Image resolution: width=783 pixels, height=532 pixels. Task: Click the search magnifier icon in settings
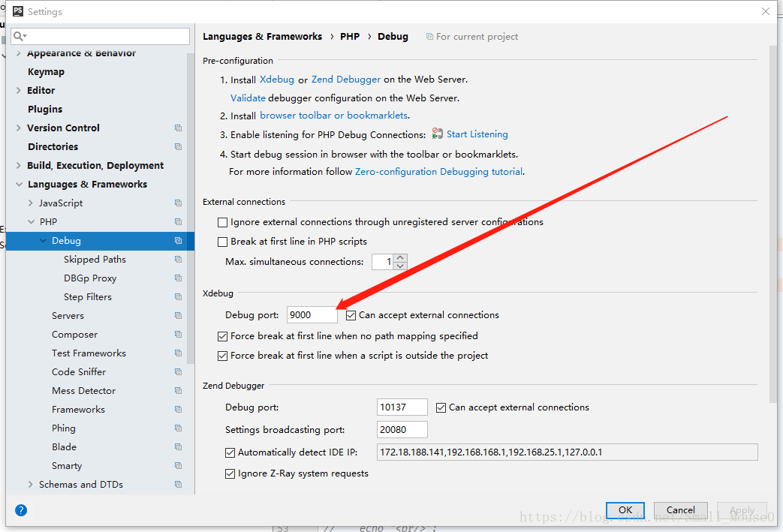coord(20,36)
